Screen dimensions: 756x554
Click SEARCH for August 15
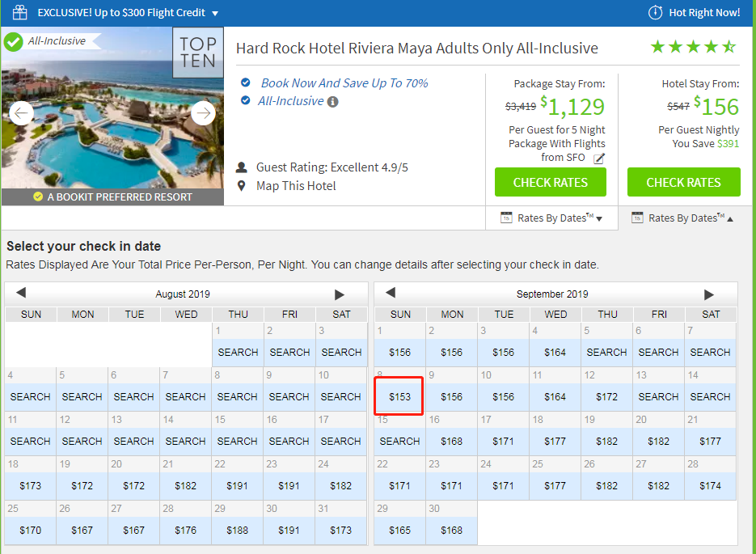237,441
